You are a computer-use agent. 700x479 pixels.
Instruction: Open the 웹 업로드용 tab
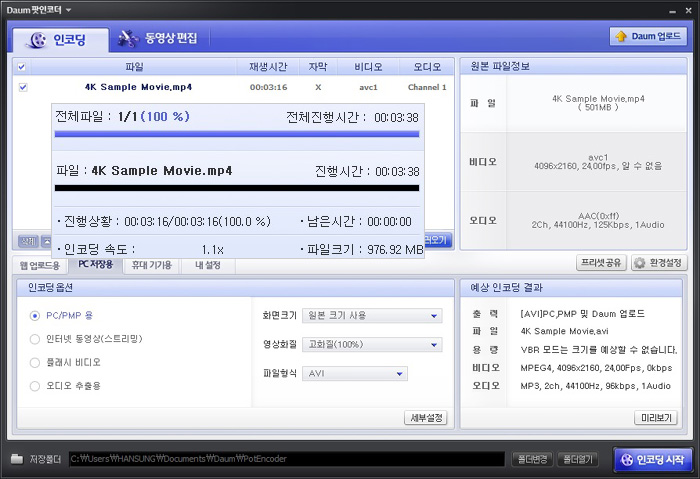pos(40,266)
